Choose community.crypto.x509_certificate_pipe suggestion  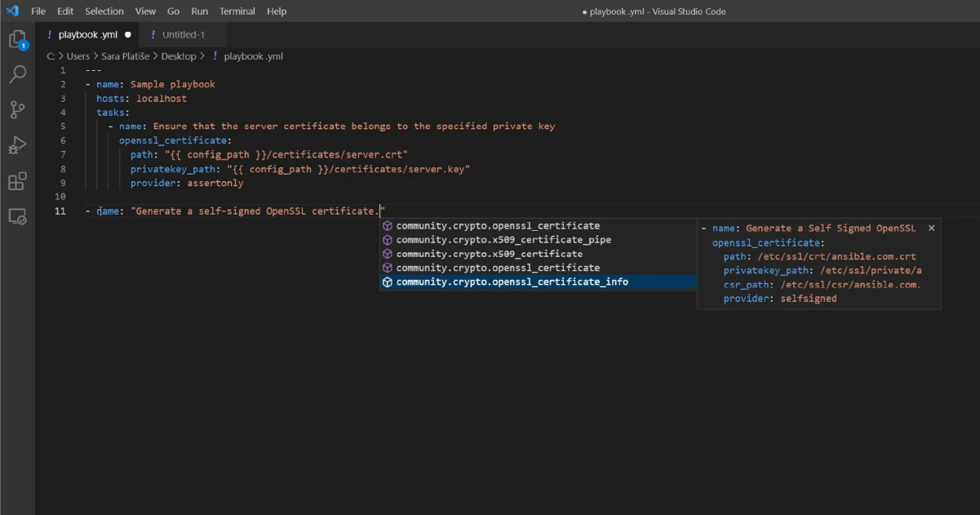pyautogui.click(x=503, y=240)
